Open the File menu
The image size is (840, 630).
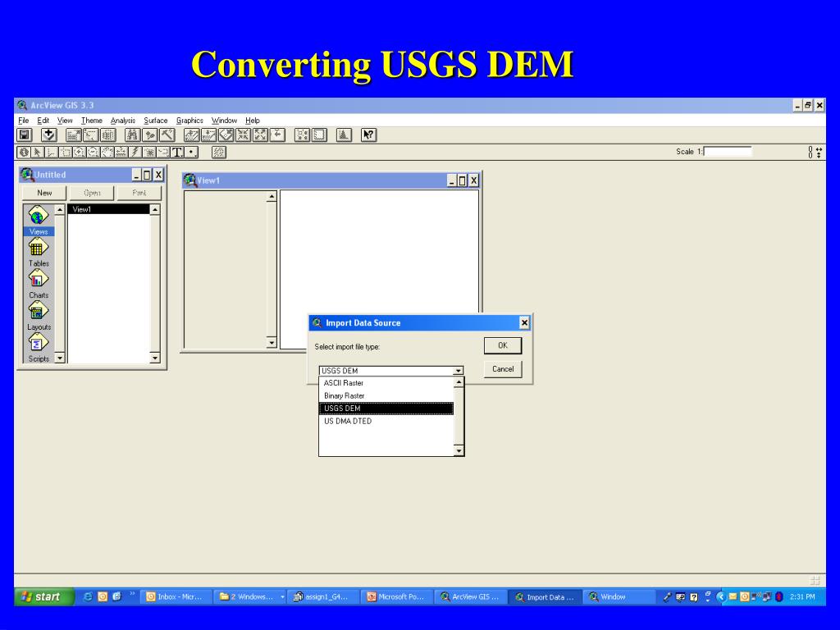click(x=24, y=121)
